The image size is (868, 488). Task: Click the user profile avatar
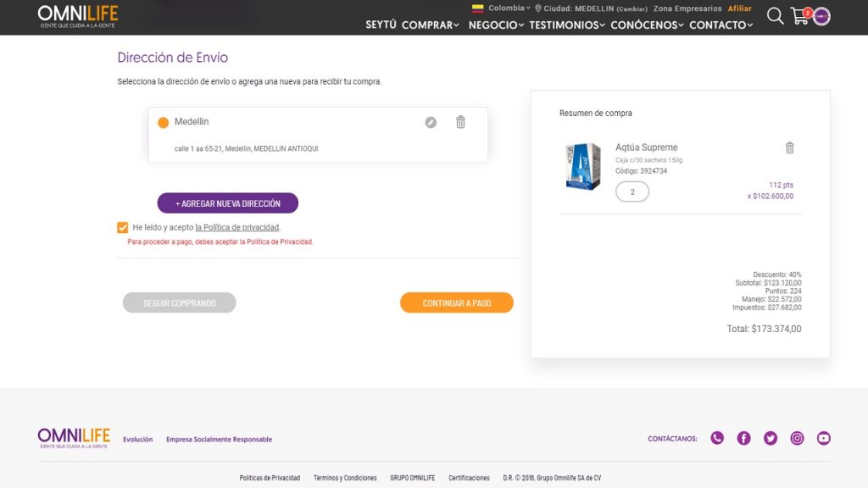821,16
